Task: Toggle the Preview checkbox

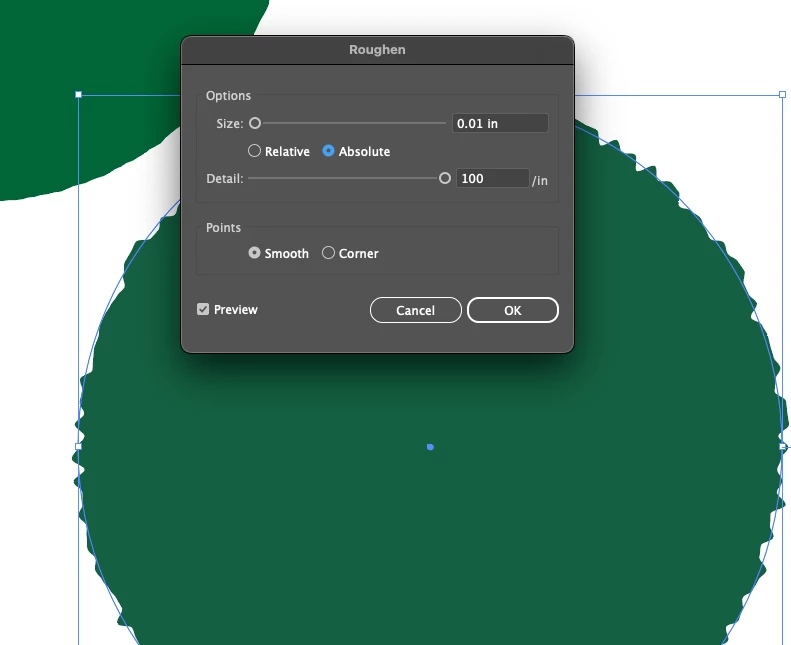Action: coord(203,309)
